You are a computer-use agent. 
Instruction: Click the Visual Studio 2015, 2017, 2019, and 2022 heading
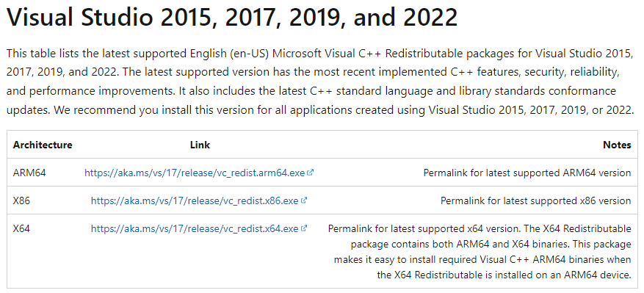click(x=232, y=18)
